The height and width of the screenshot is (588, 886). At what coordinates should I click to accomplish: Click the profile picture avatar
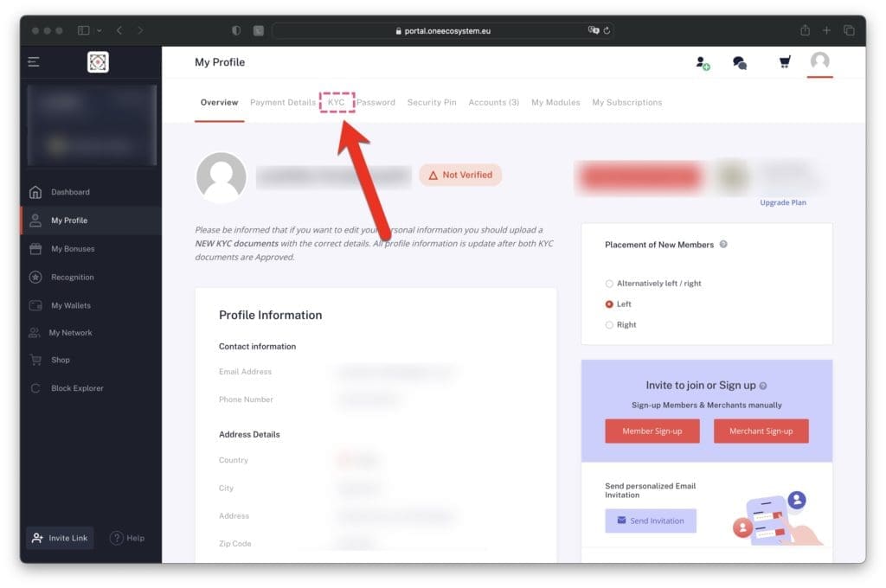(x=221, y=177)
